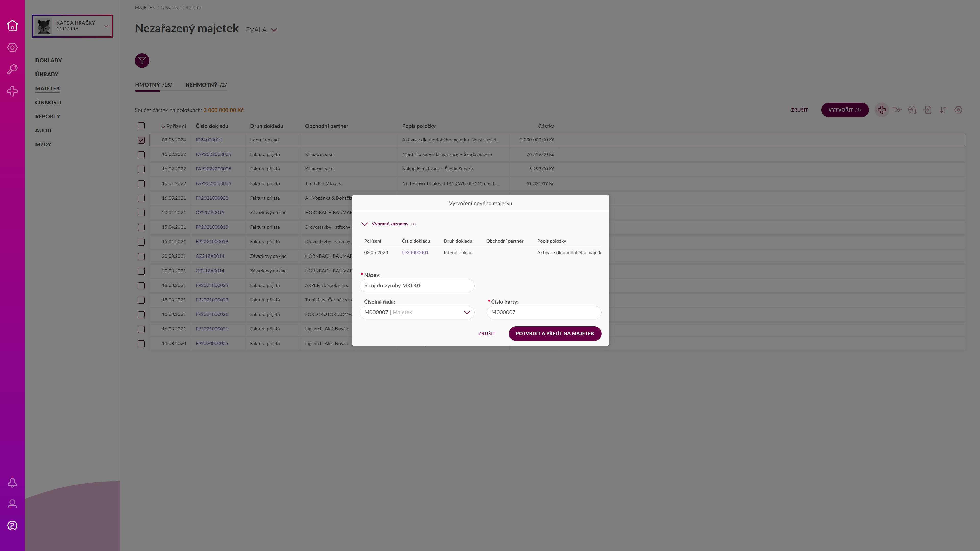Click the document import arrow icon
The width and height of the screenshot is (980, 551).
927,110
